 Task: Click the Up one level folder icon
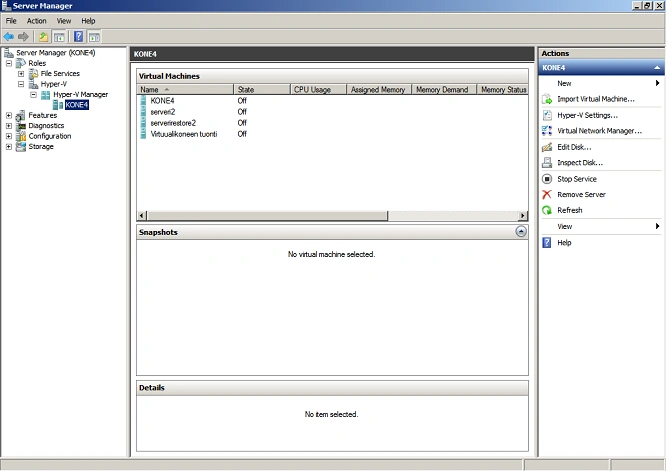click(43, 37)
